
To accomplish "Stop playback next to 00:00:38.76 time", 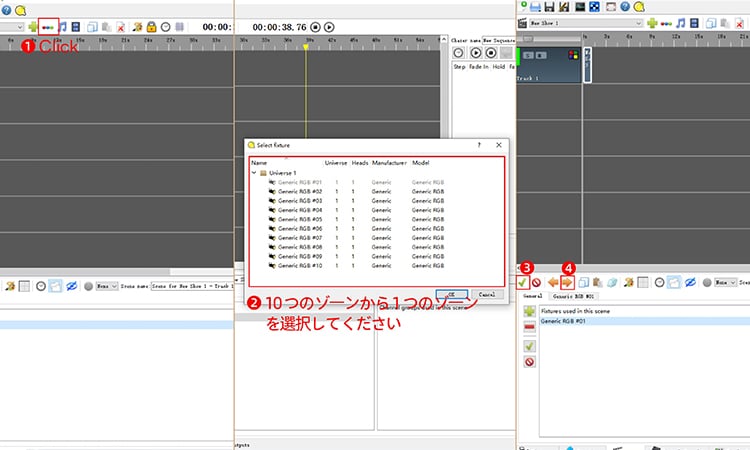I will coord(315,27).
